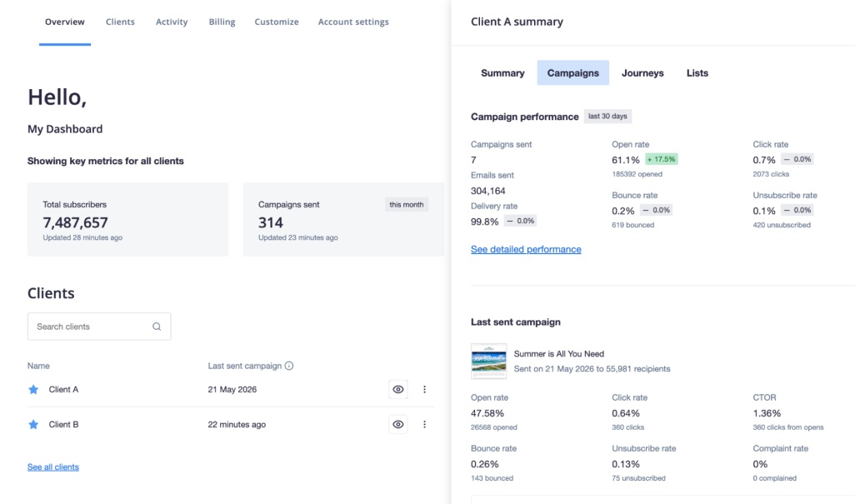Switch to the Overview tab
Image resolution: width=855 pixels, height=504 pixels.
[65, 22]
